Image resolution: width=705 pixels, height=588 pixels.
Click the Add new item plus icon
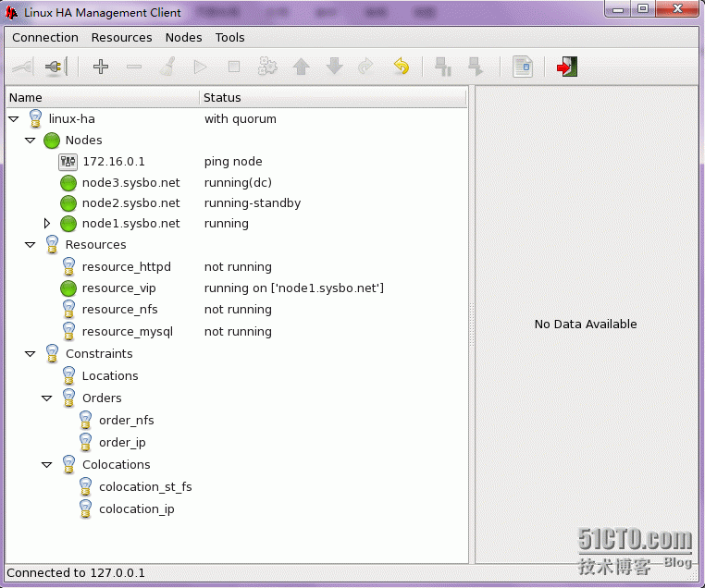(x=100, y=67)
